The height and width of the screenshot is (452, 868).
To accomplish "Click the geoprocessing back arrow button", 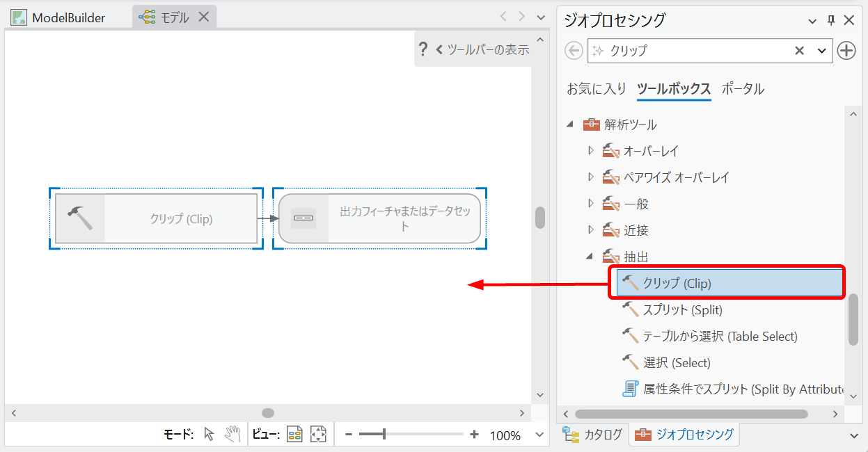I will tap(574, 51).
